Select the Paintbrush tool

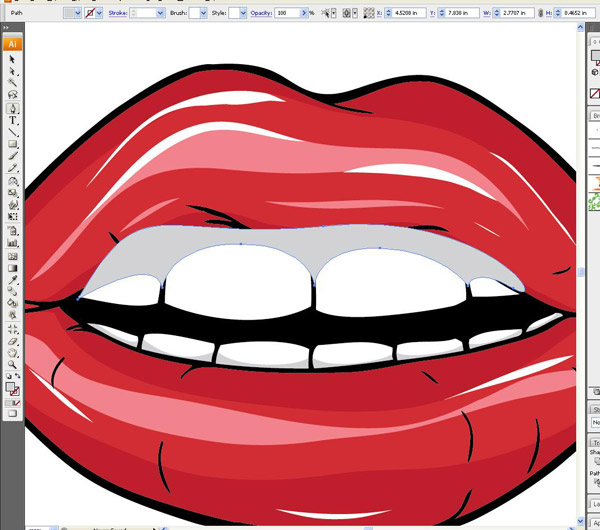13,156
